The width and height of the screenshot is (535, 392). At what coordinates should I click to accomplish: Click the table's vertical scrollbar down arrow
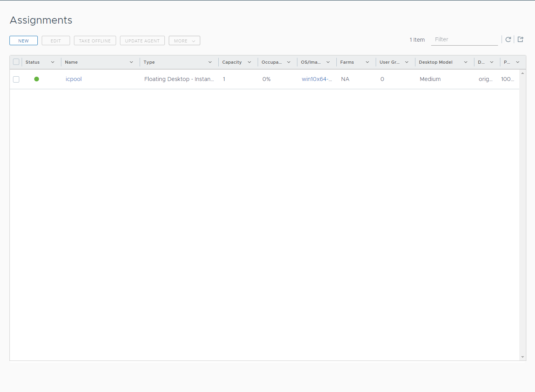click(522, 357)
